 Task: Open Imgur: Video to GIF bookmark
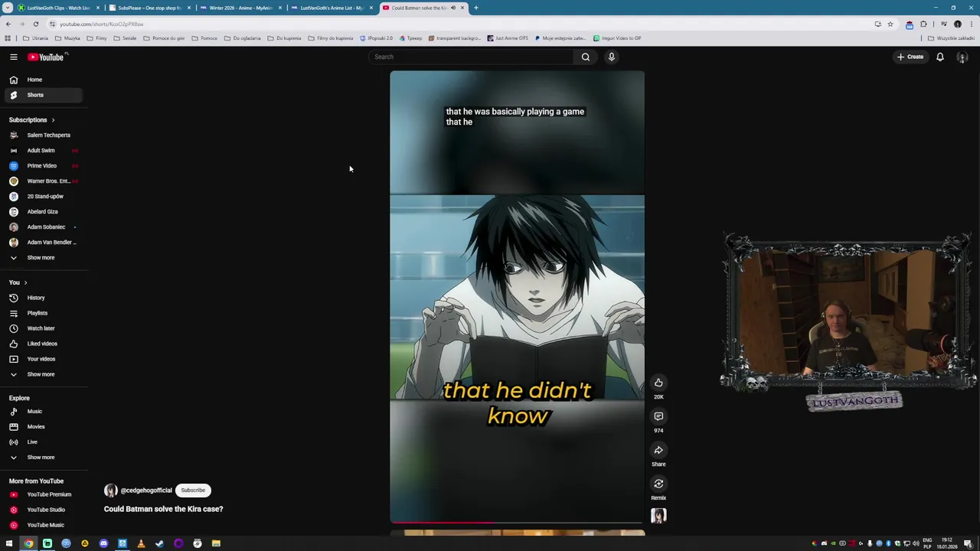pyautogui.click(x=617, y=38)
